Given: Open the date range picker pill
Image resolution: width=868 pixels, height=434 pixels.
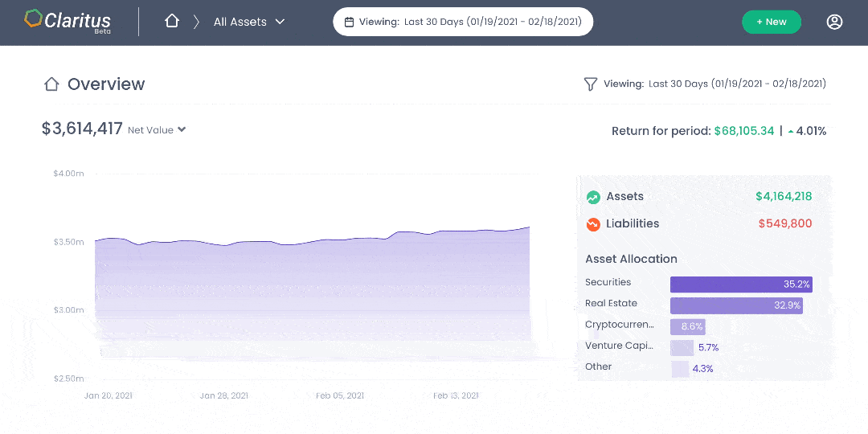Looking at the screenshot, I should [463, 22].
